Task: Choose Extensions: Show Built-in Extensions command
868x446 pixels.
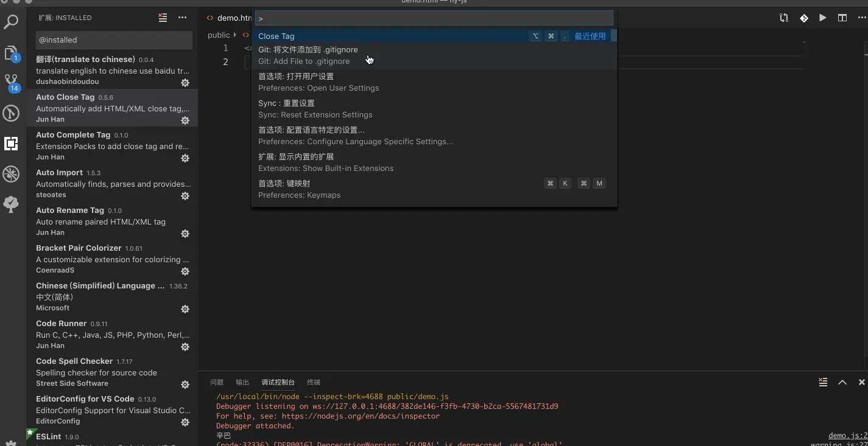Action: 434,162
